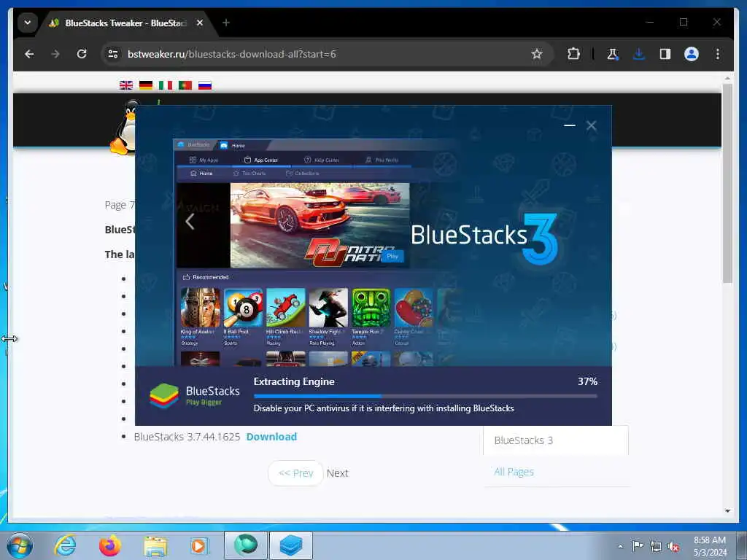The image size is (747, 560).
Task: Minimize the BlueStacks installer window
Action: pyautogui.click(x=569, y=125)
